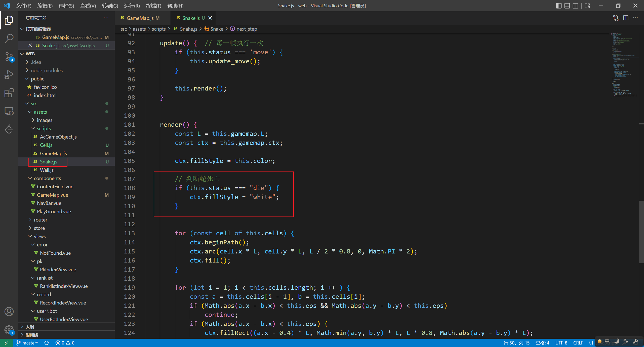The image size is (644, 347).
Task: Open GameMap.js in open editors list
Action: 66,37
